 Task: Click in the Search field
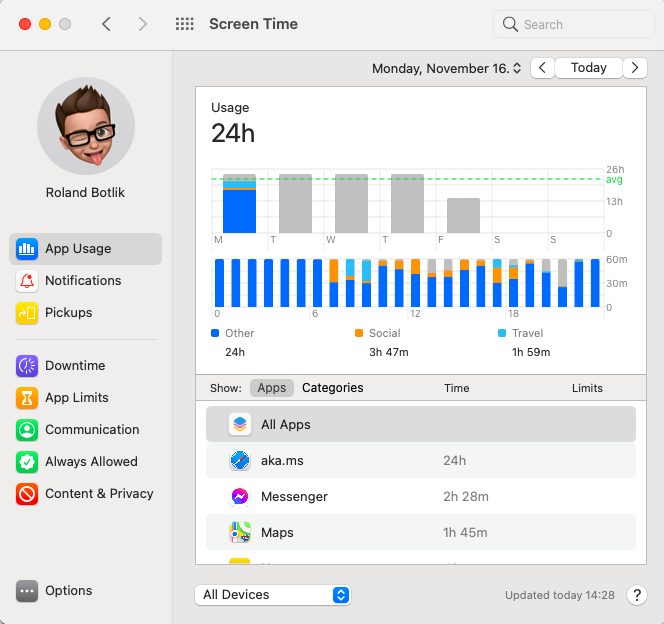coord(574,24)
